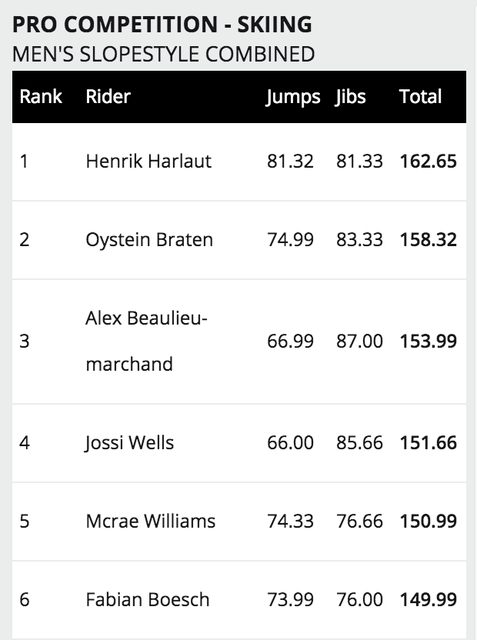Viewport: 477px width, 640px height.
Task: Select rider name Jossi Wells
Action: 129,443
